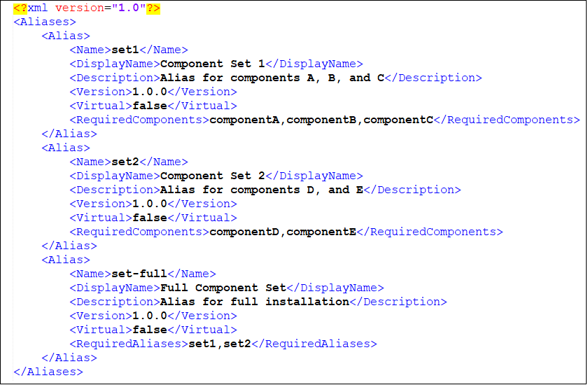Click the Version 1.0.0 value under set-full
The height and width of the screenshot is (385, 588).
[150, 316]
